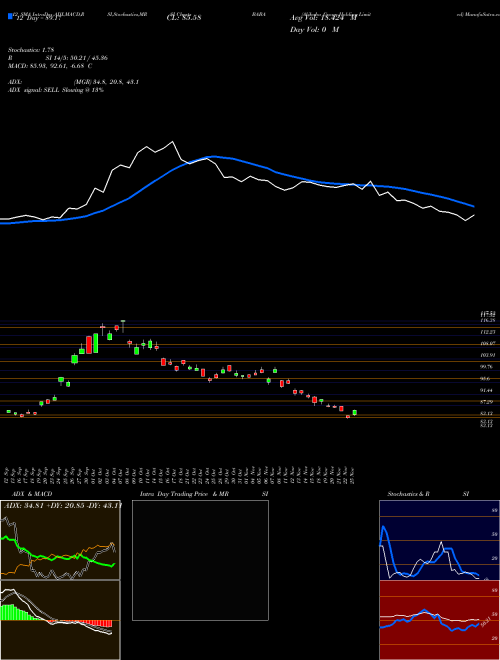500x660 pixels.
Task: Click the 99.76 price axis label
Action: tap(488, 367)
